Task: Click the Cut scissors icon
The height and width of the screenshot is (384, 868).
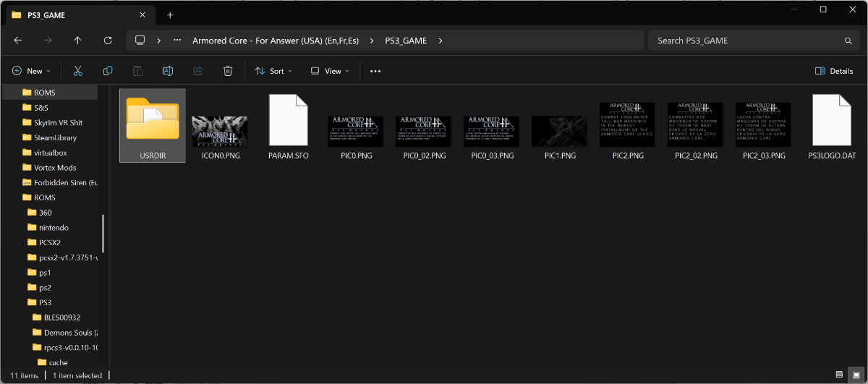Action: (x=78, y=71)
